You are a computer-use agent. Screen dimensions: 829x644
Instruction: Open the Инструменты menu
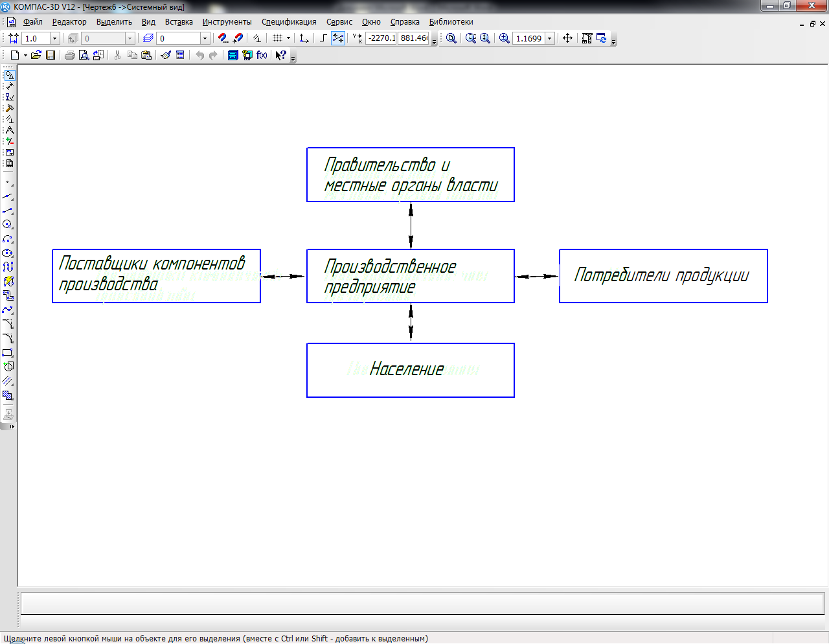(x=227, y=22)
